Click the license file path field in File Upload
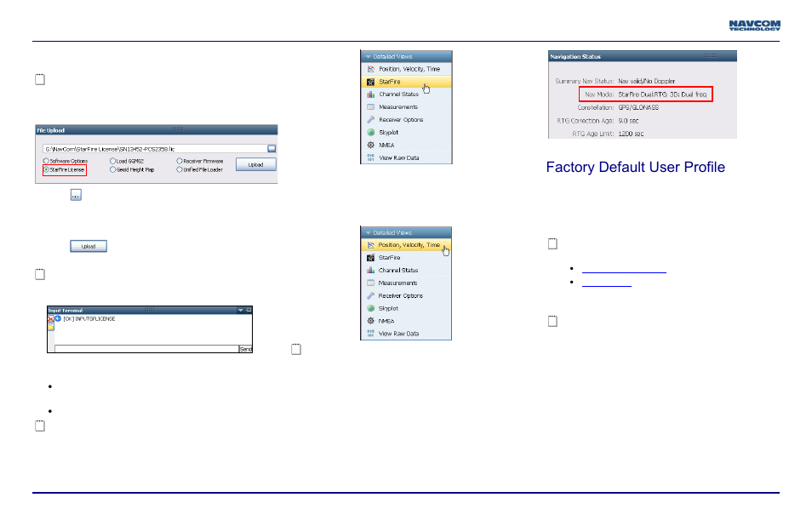 point(155,149)
